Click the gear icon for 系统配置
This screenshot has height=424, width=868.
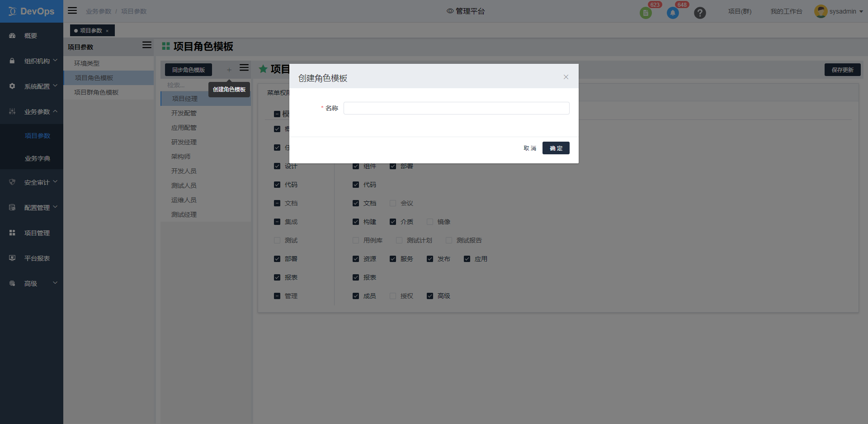tap(12, 86)
